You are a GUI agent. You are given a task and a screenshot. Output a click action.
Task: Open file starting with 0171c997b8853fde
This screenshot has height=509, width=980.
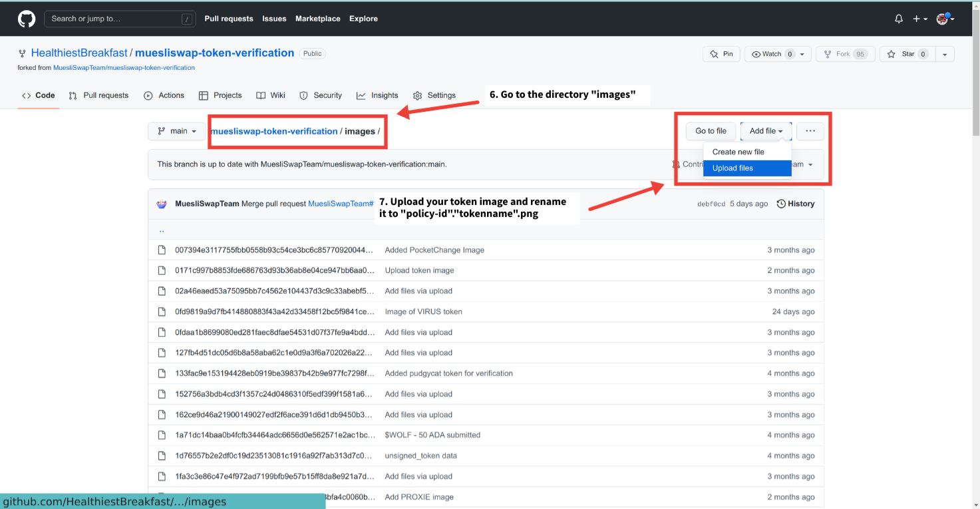(x=275, y=271)
